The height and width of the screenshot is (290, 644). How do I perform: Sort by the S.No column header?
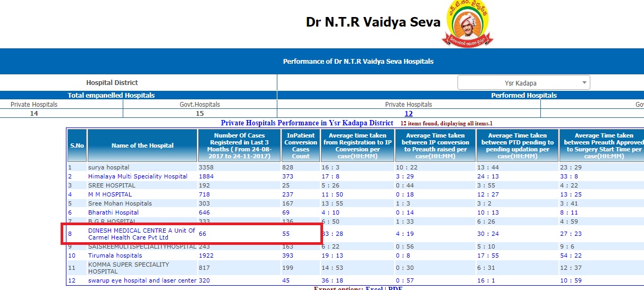pyautogui.click(x=77, y=146)
